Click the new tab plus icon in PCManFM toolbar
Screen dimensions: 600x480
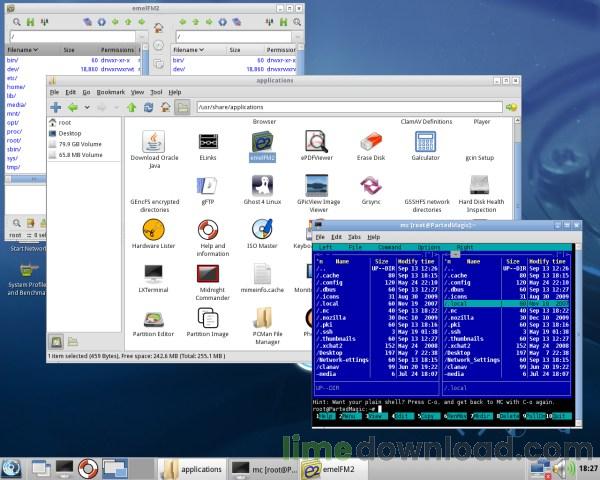[x=56, y=107]
